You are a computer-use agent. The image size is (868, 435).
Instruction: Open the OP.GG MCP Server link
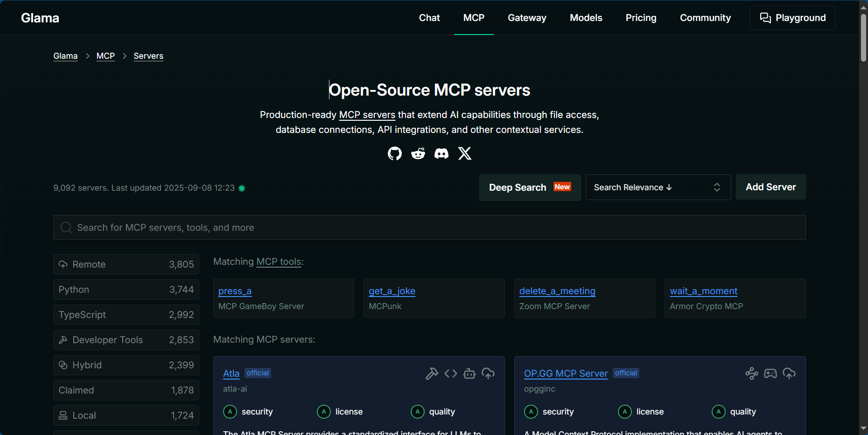(x=566, y=373)
